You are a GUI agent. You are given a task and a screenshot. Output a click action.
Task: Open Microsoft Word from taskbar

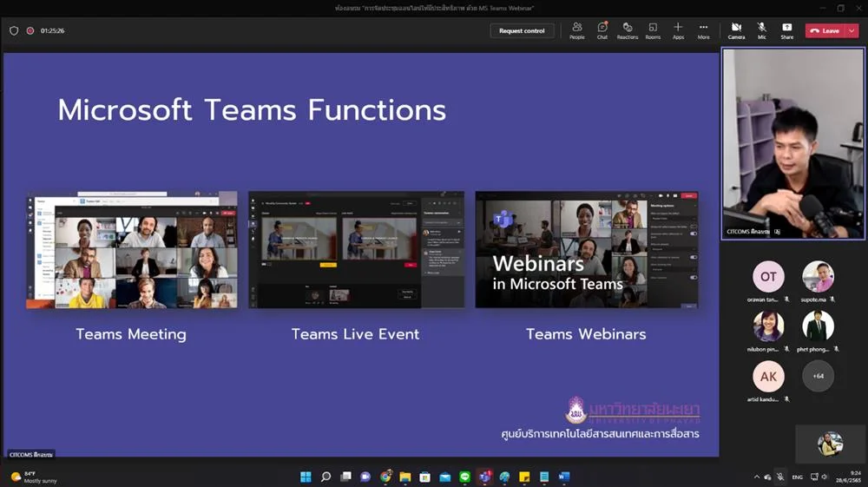click(x=564, y=477)
